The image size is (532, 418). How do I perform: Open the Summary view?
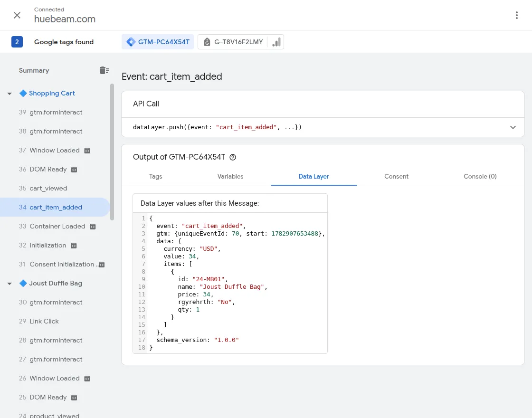click(x=34, y=70)
